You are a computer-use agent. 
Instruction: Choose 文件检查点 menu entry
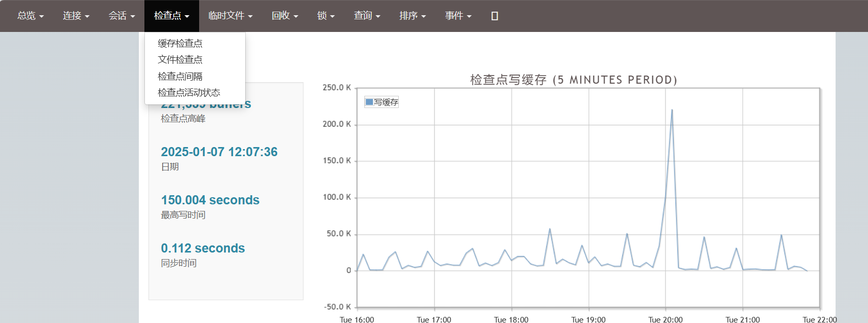point(180,60)
